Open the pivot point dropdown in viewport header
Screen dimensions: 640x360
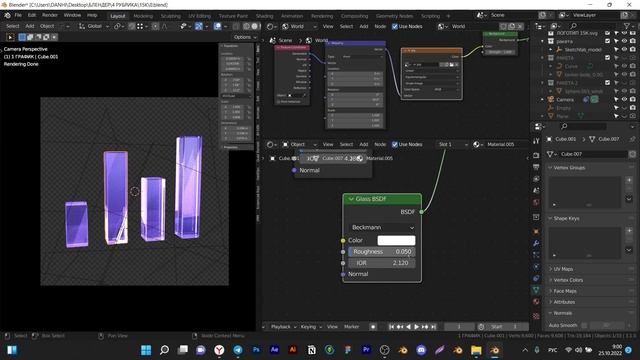pyautogui.click(x=118, y=26)
